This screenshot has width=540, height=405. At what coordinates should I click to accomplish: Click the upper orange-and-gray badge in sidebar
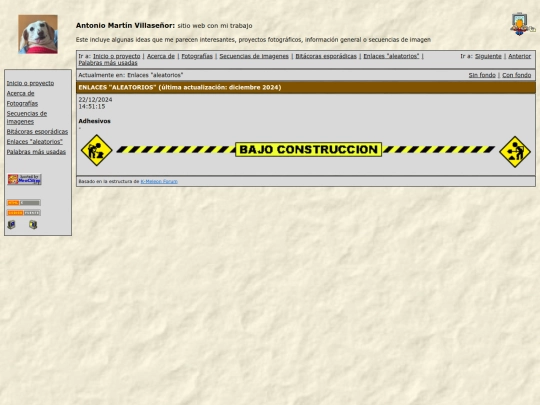(x=24, y=202)
